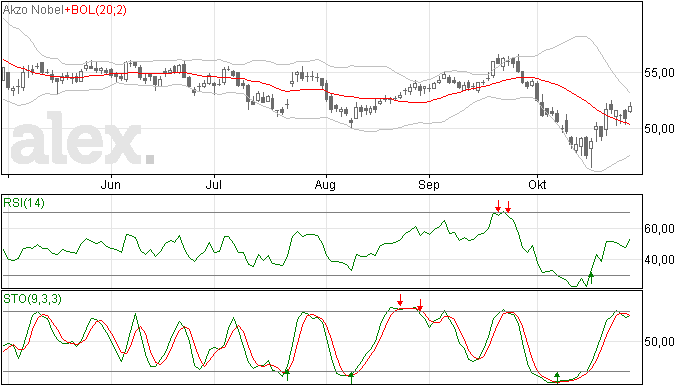The width and height of the screenshot is (690, 387).
Task: Click the 50,00 value on STO axis
Action: pyautogui.click(x=659, y=342)
